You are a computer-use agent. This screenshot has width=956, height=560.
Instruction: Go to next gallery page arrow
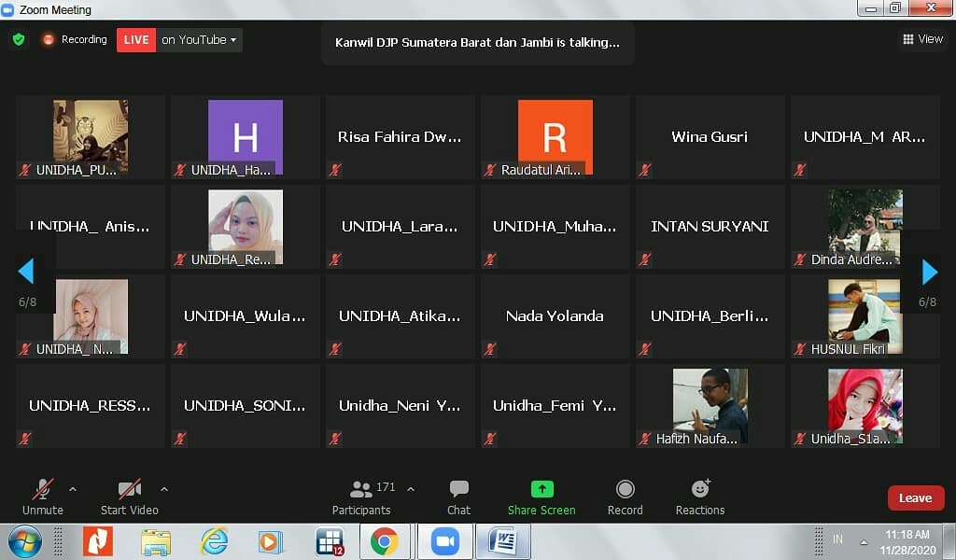tap(929, 272)
